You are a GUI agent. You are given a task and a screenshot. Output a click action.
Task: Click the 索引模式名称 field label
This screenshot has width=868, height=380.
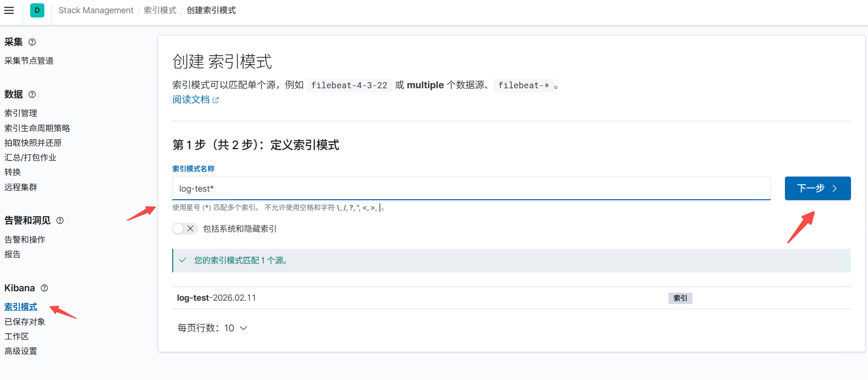tap(194, 169)
